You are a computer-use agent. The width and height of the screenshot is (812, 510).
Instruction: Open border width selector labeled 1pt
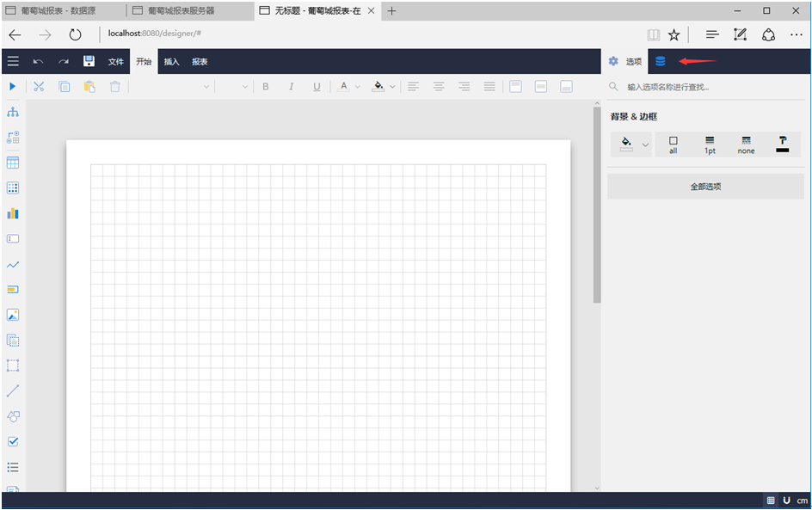click(x=710, y=144)
